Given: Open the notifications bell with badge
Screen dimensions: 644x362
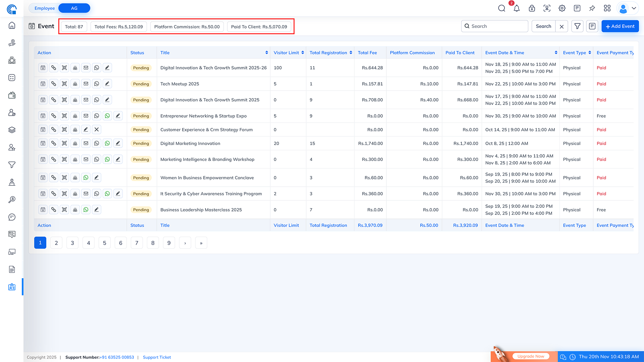Looking at the screenshot, I should (x=517, y=8).
